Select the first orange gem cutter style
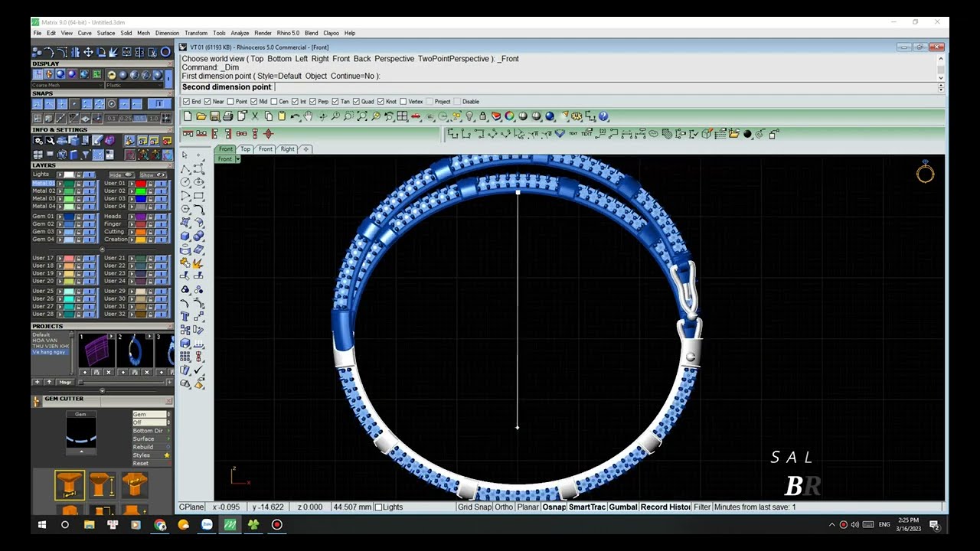The image size is (980, 551). click(x=70, y=485)
